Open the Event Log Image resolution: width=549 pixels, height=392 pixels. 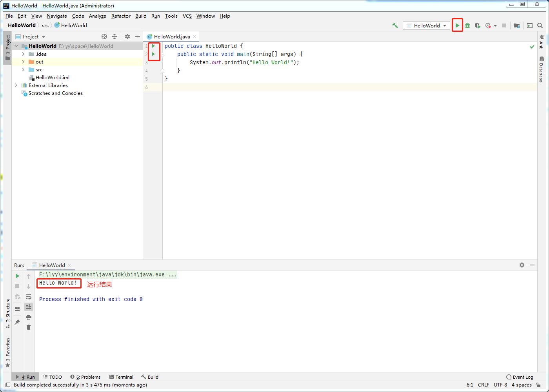point(520,377)
